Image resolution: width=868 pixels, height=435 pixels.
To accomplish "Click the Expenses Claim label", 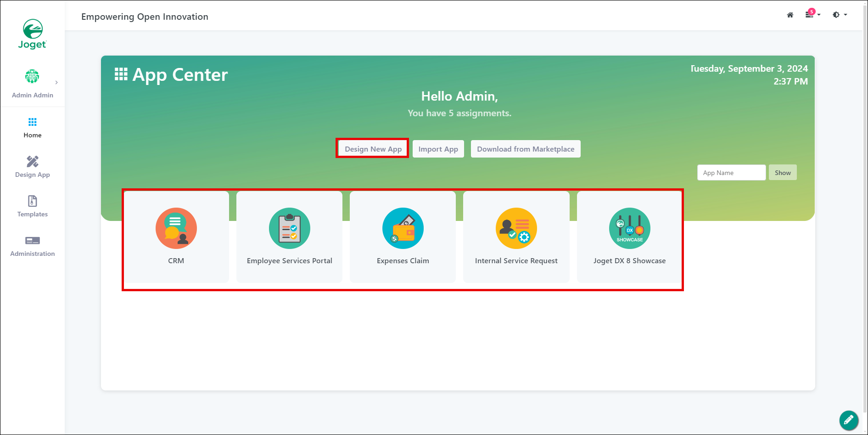I will (403, 260).
